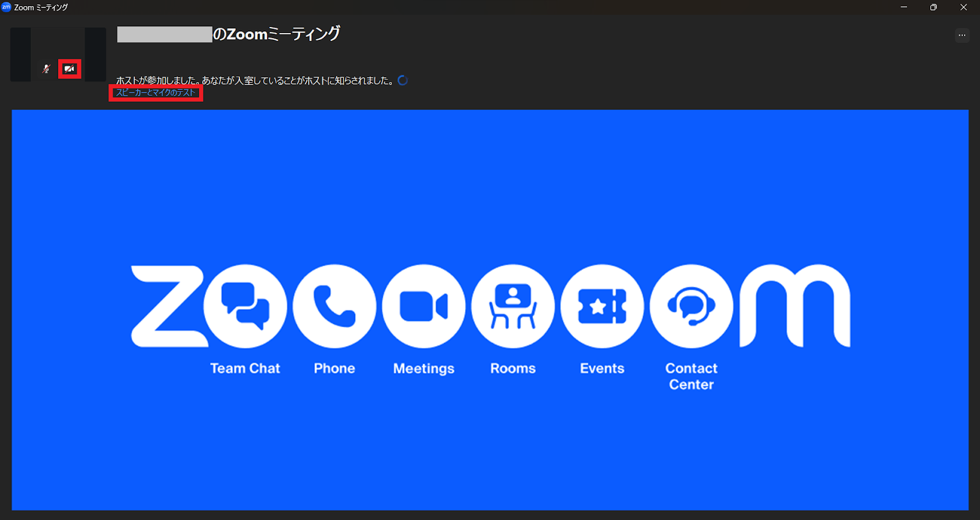Restore down the Zoom ミーティング window
This screenshot has height=520, width=980.
click(x=933, y=7)
